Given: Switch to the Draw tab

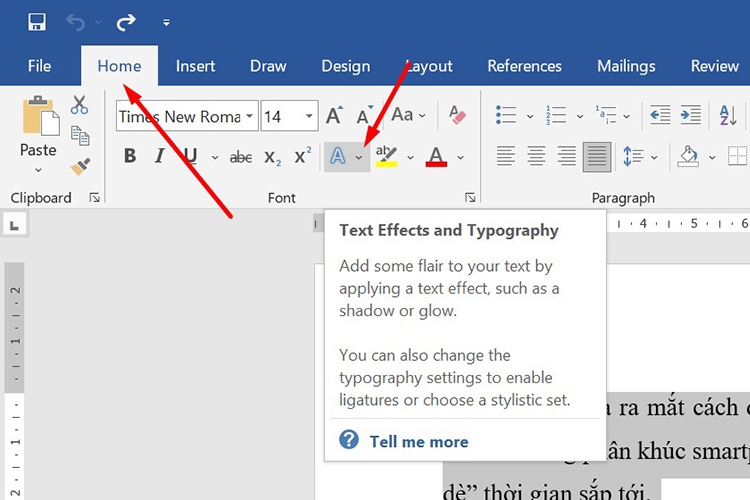Looking at the screenshot, I should [x=268, y=66].
